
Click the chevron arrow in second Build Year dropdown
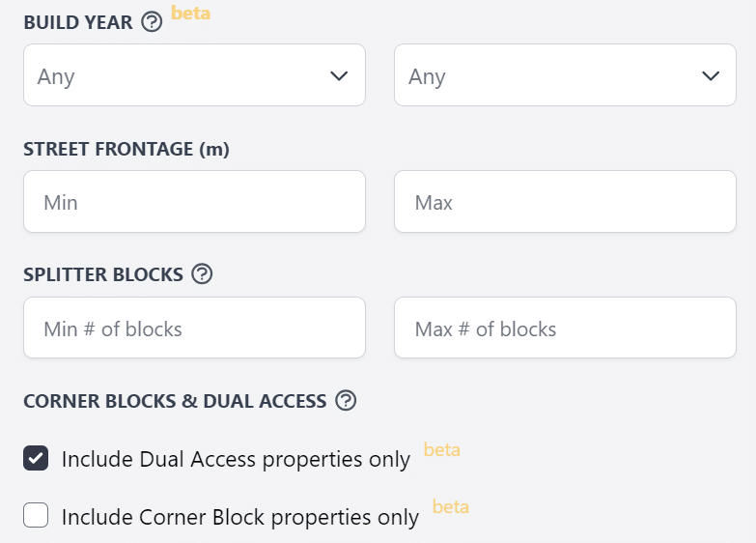(x=711, y=75)
